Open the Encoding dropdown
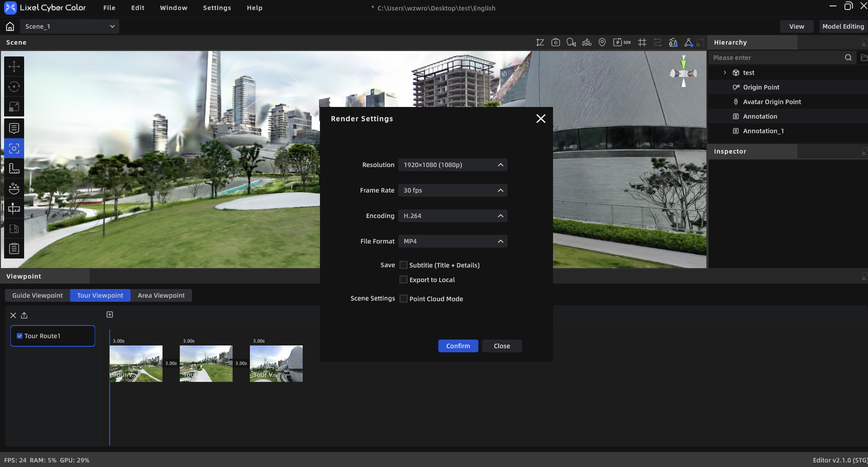Image resolution: width=868 pixels, height=467 pixels. click(x=453, y=216)
